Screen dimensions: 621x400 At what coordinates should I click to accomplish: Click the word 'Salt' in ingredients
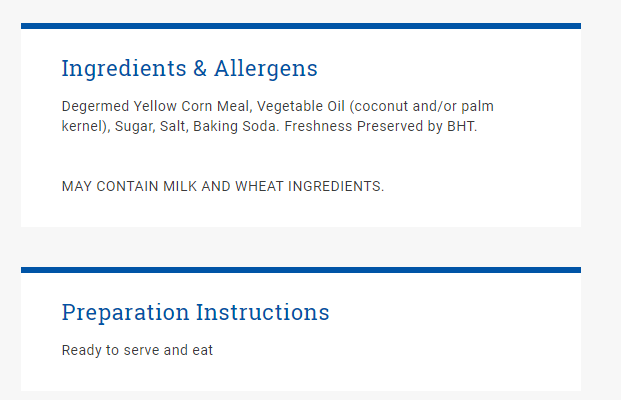(x=174, y=126)
